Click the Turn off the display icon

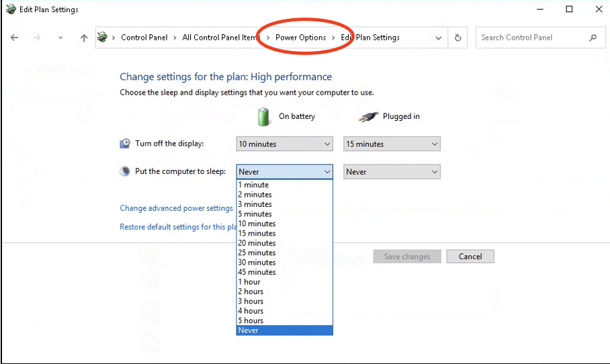tap(125, 144)
